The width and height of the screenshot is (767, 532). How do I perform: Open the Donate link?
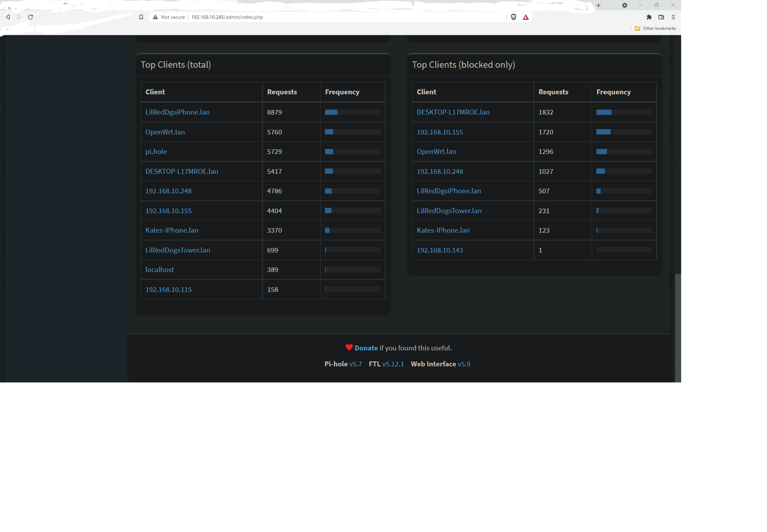[x=366, y=348]
